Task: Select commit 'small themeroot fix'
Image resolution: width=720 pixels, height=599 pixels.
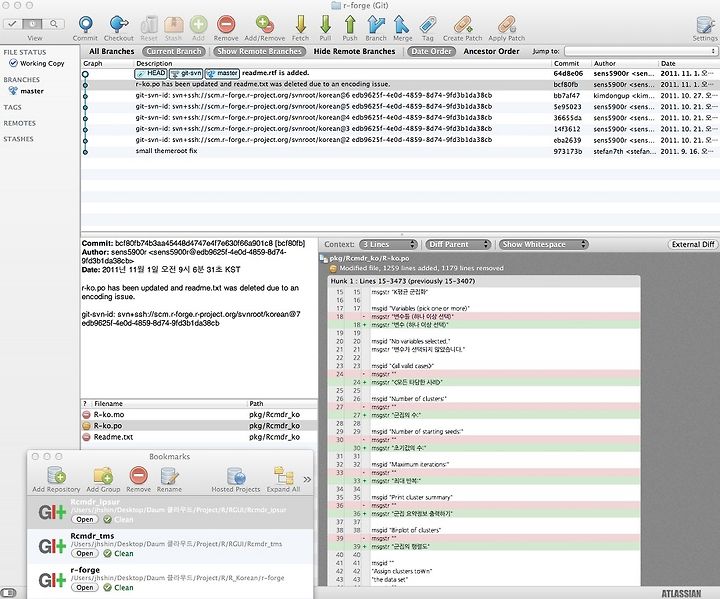Action: pos(400,151)
